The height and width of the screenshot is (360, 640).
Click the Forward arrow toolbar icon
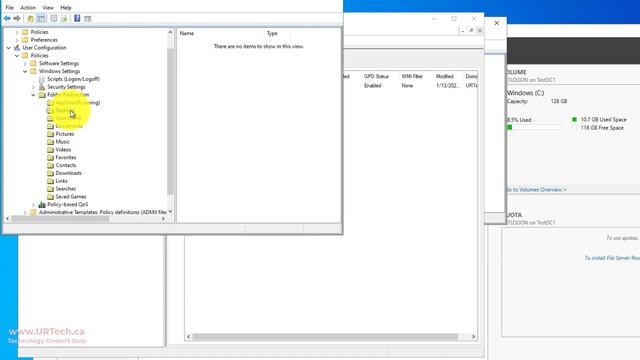pyautogui.click(x=17, y=18)
